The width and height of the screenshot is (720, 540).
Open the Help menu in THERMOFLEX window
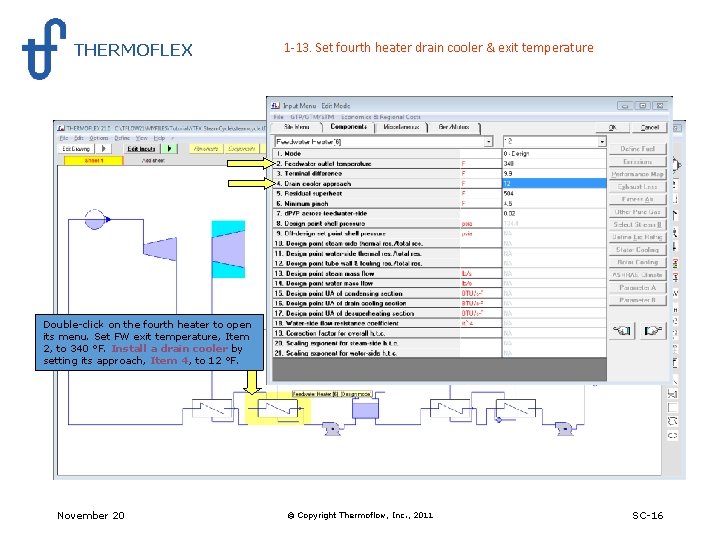click(159, 138)
